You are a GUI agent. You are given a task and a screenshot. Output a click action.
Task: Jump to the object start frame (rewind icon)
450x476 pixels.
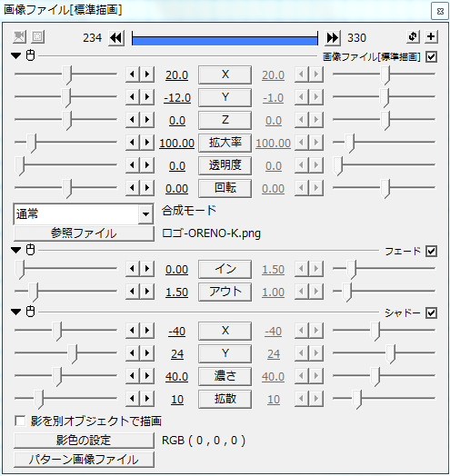point(116,38)
